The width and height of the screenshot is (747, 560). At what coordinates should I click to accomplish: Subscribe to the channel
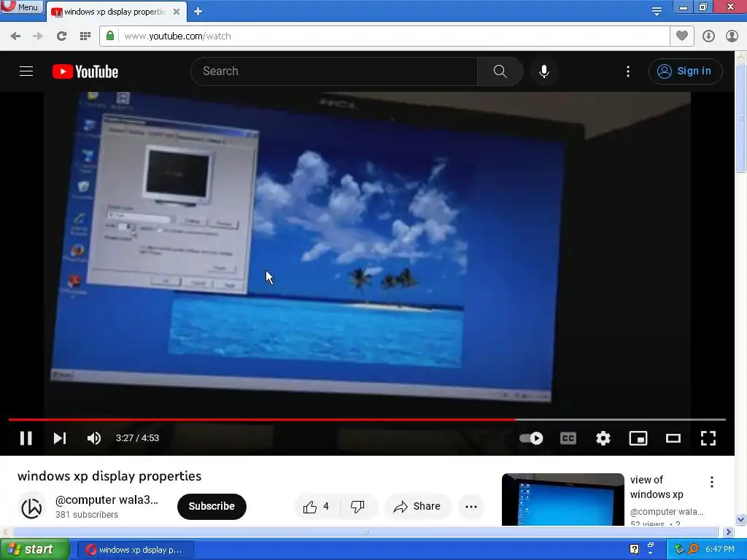(x=212, y=506)
